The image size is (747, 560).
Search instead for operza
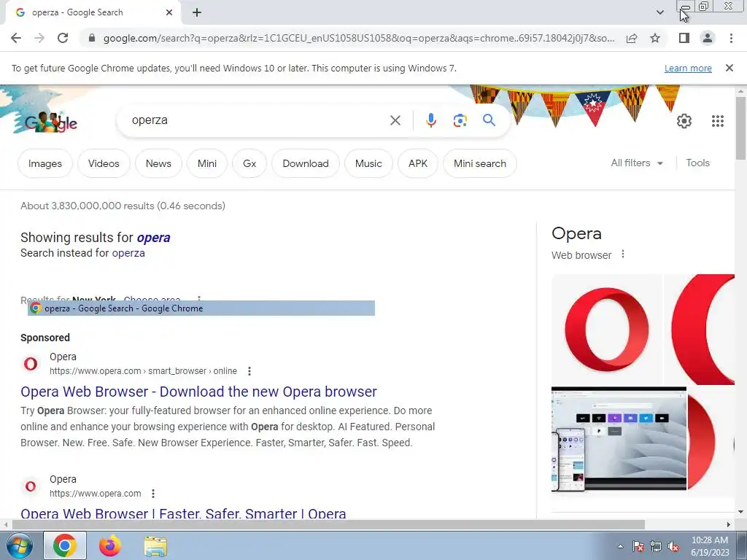128,253
